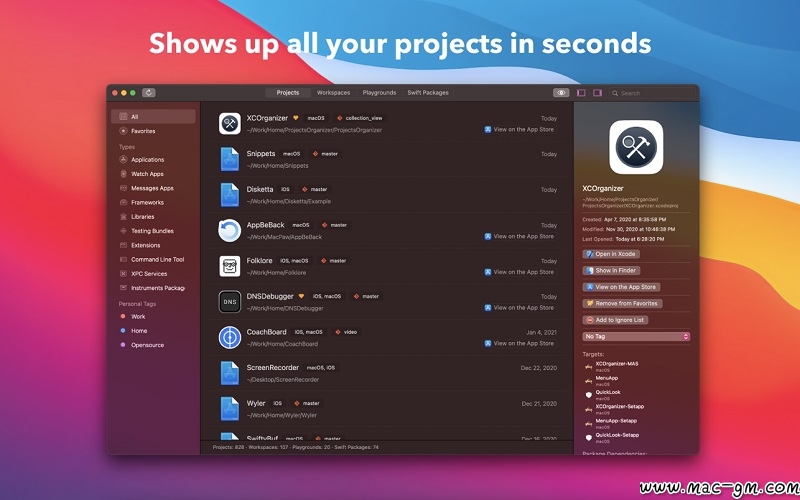Open DNSDebugger row's View on the App Store
The height and width of the screenshot is (500, 800).
519,308
